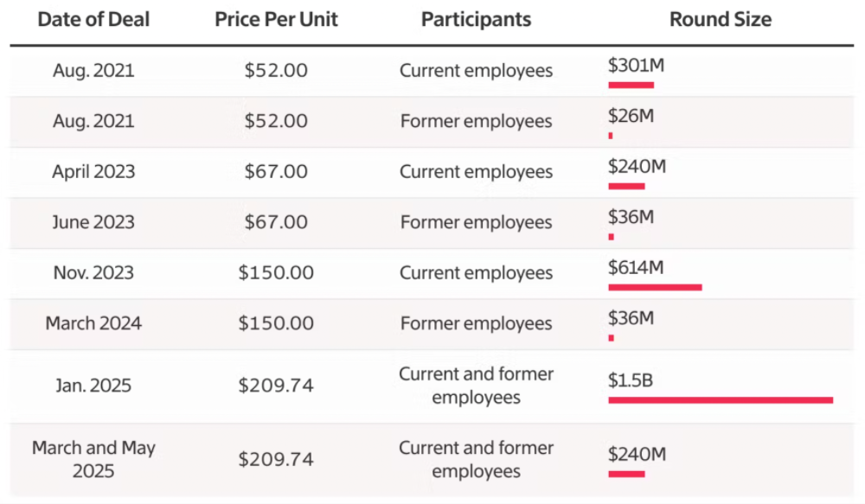This screenshot has width=865, height=504.
Task: Click the April 2023 date cell
Action: [93, 171]
